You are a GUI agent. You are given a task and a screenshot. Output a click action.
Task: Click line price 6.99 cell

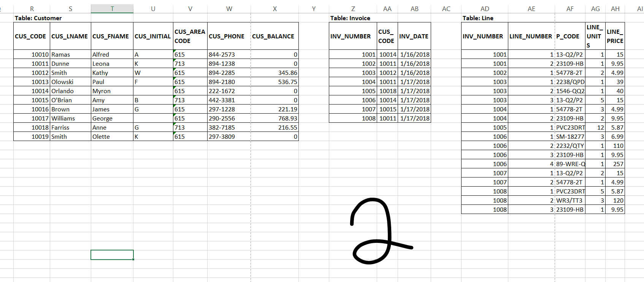615,136
